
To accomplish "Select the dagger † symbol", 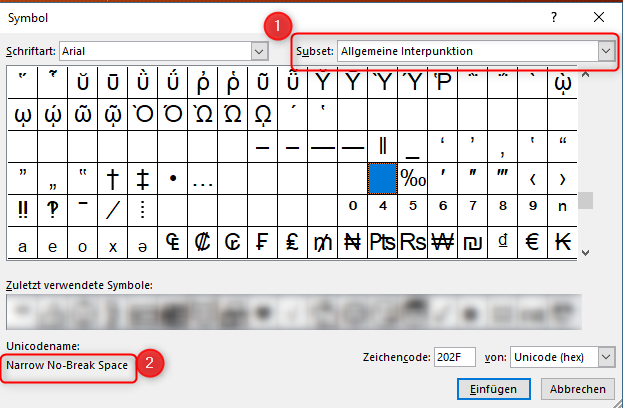I will click(113, 178).
